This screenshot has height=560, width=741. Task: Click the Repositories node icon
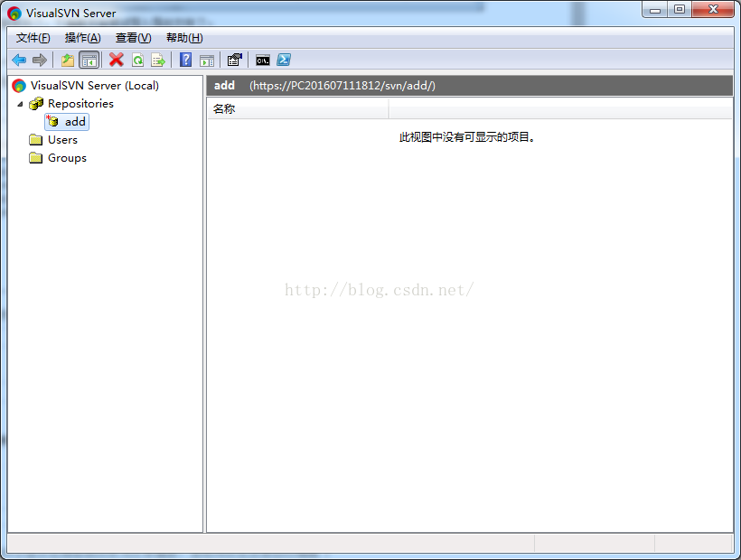tap(36, 103)
